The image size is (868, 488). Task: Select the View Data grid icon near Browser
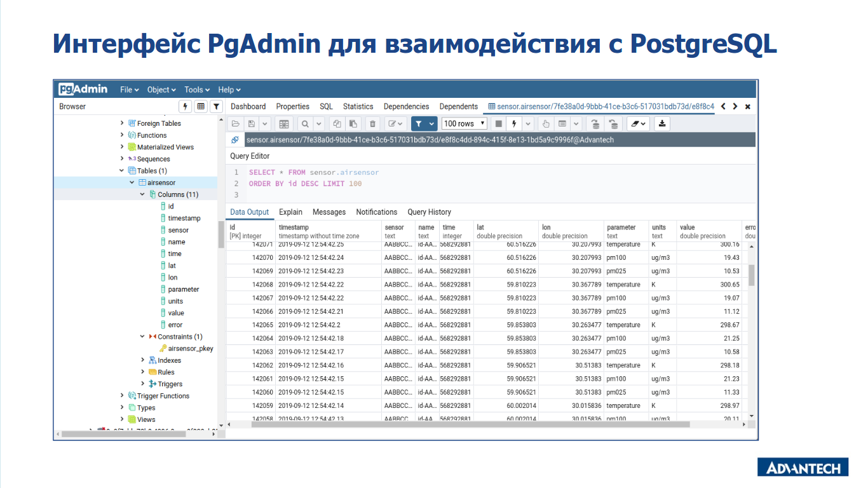[x=201, y=105]
